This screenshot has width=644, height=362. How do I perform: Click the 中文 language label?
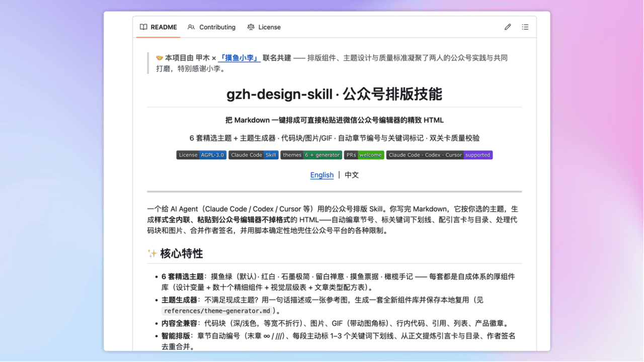pos(352,175)
